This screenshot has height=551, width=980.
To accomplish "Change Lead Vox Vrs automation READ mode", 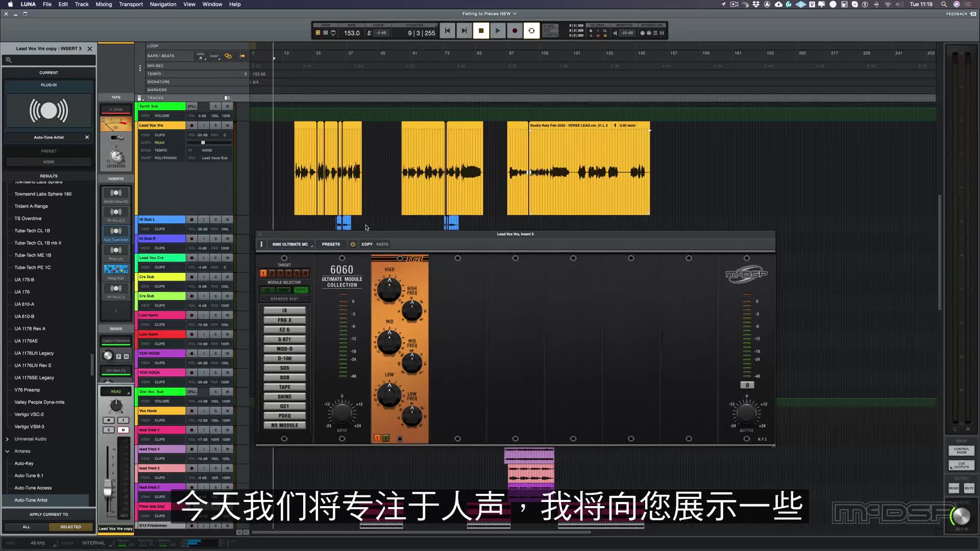I will 159,143.
